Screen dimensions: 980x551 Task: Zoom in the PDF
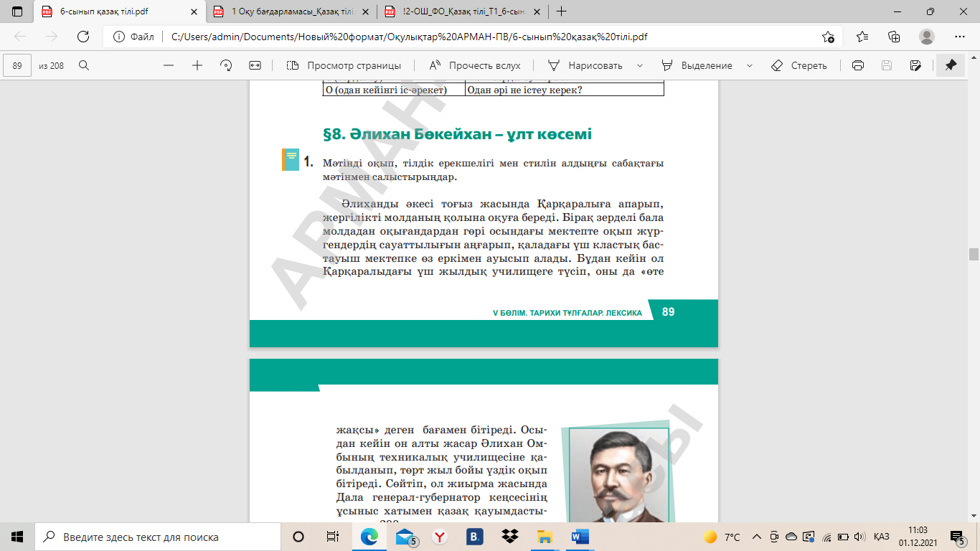pos(197,65)
